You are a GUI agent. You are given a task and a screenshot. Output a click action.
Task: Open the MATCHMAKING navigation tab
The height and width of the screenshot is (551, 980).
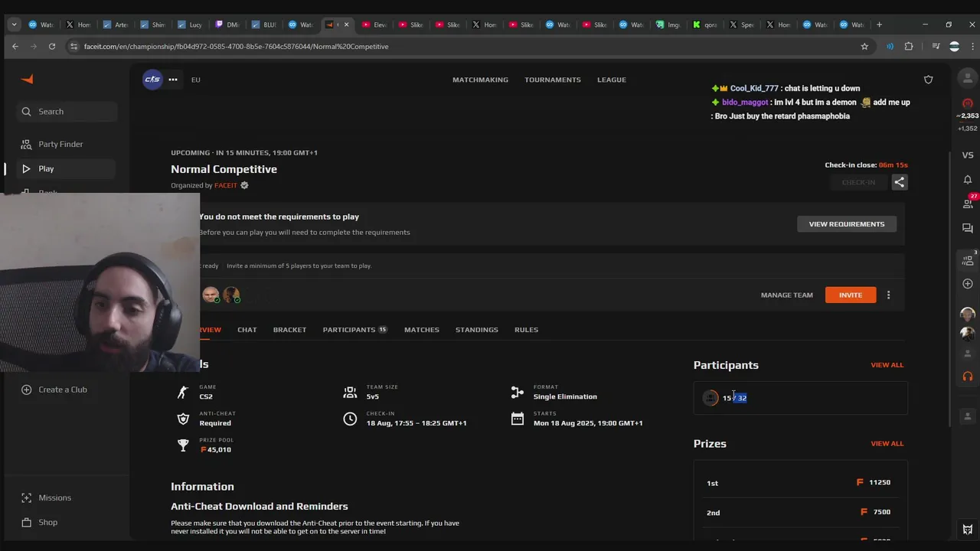click(480, 80)
